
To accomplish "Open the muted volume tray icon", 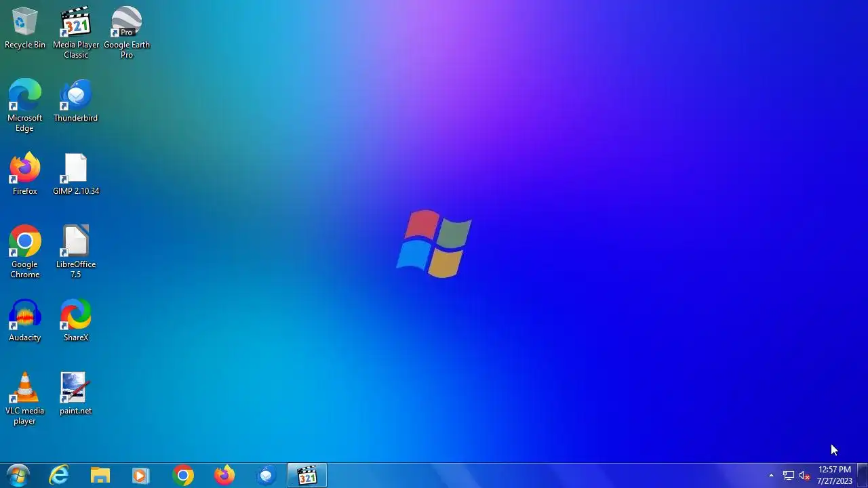I will tap(805, 476).
